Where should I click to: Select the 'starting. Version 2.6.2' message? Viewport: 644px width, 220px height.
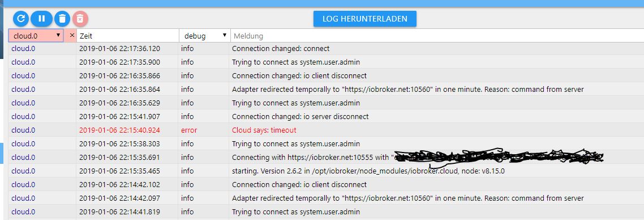[x=368, y=171]
